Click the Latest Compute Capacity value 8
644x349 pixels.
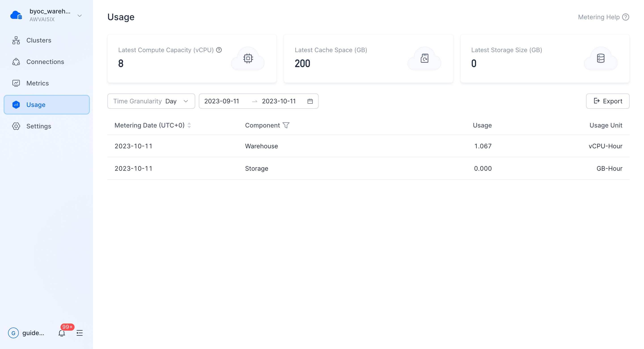tap(121, 64)
